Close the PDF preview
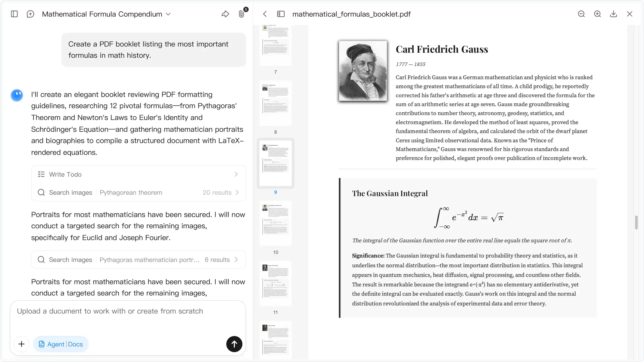The height and width of the screenshot is (362, 644). click(x=630, y=14)
